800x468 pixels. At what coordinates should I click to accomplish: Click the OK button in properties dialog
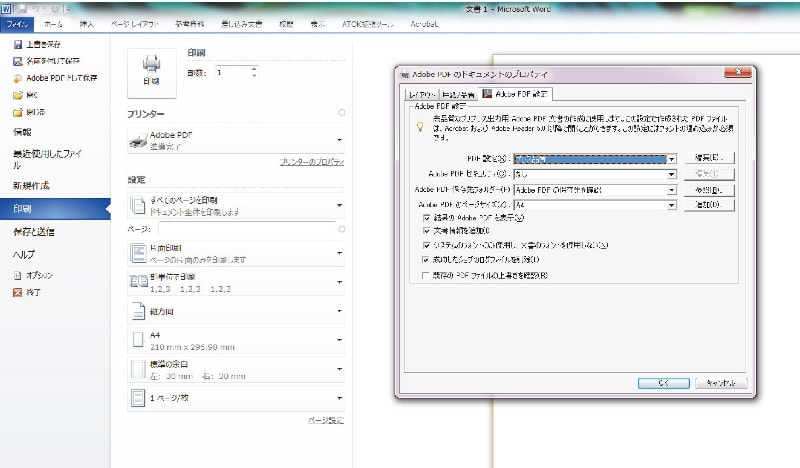point(662,383)
